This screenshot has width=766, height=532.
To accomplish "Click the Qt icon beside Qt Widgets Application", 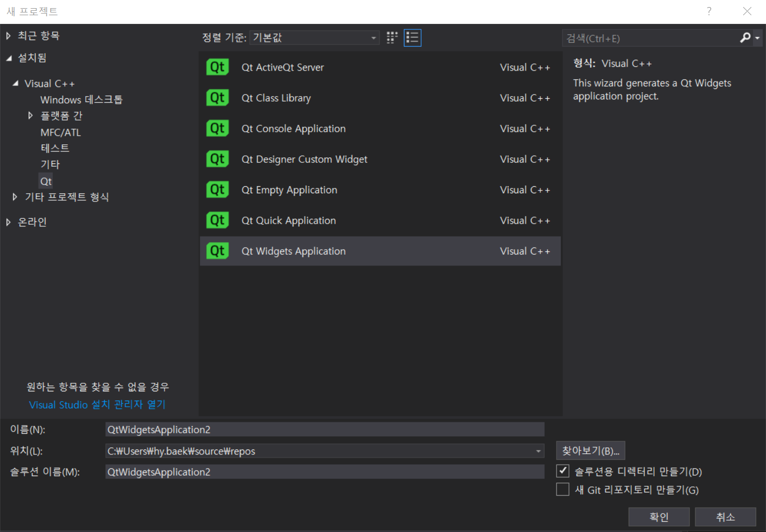I will pos(217,251).
